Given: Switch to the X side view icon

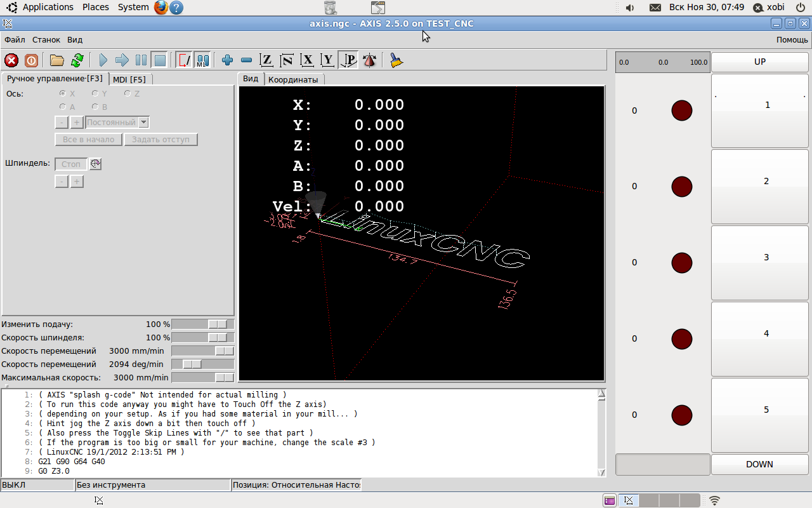Looking at the screenshot, I should 308,60.
